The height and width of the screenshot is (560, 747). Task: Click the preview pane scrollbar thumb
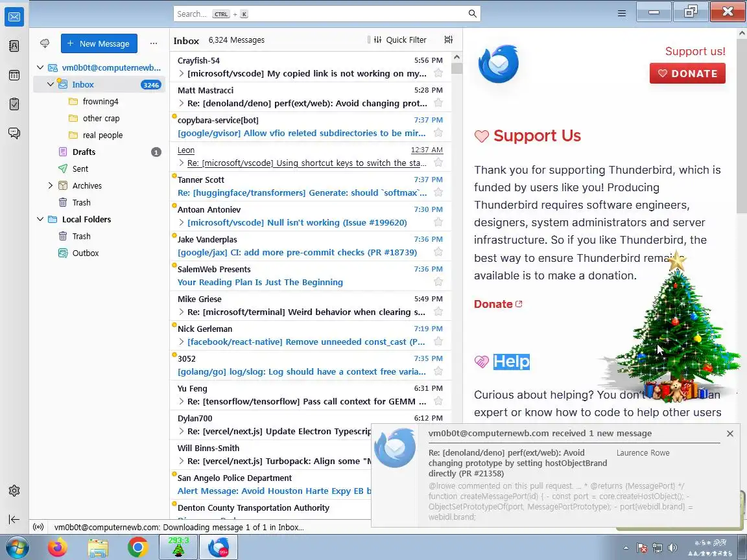tap(742, 126)
